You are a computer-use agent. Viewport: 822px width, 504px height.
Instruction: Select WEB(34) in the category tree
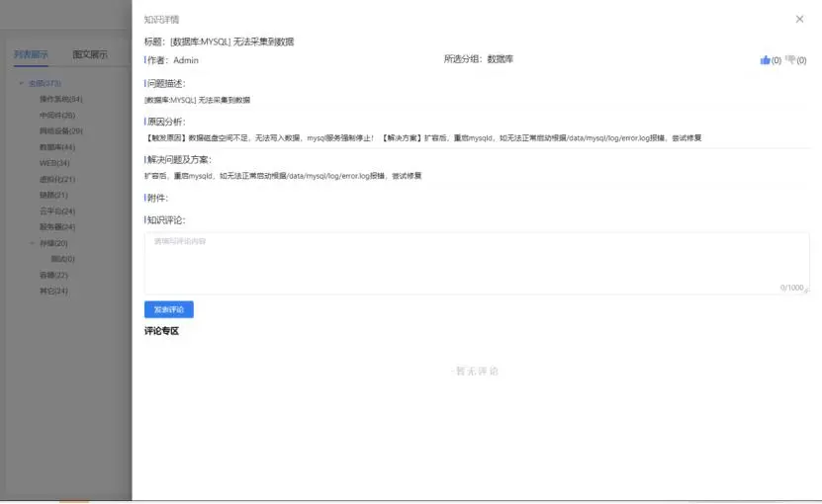click(x=54, y=163)
